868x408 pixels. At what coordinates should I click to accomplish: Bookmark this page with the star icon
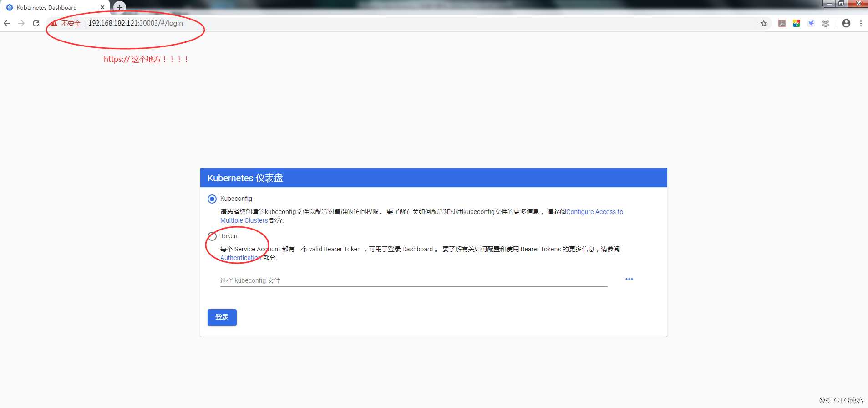coord(764,23)
